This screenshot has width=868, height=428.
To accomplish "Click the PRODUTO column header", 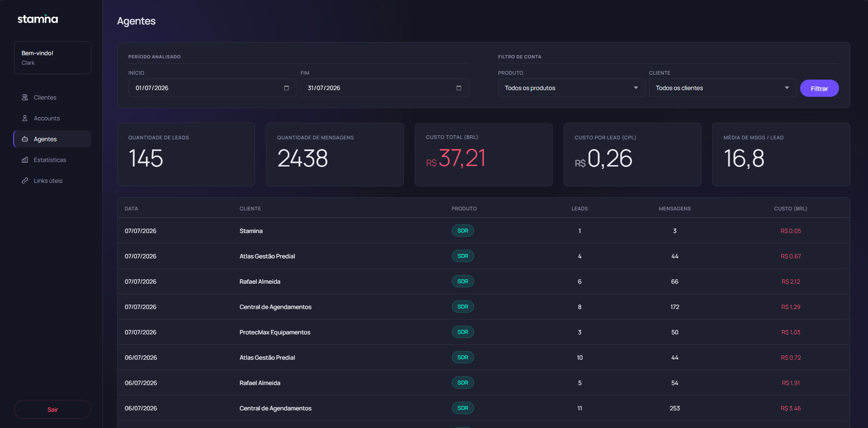I will pyautogui.click(x=464, y=209).
